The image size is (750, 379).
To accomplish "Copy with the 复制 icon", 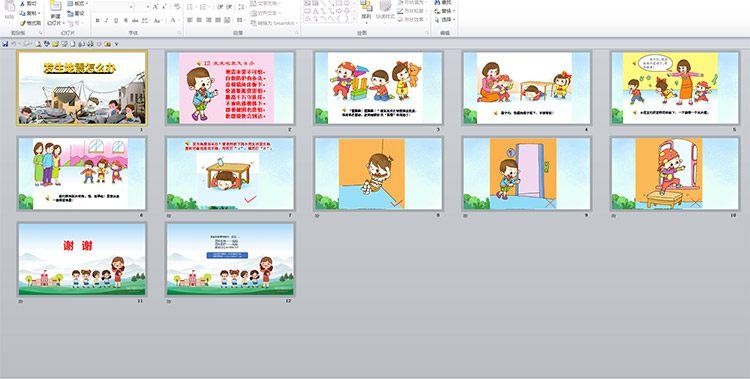I will coord(30,13).
